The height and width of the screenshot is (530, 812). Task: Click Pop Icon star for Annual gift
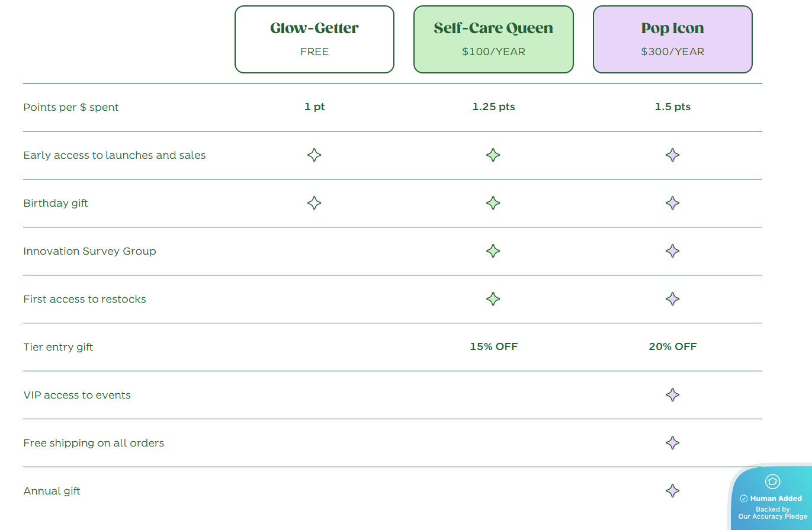[672, 491]
